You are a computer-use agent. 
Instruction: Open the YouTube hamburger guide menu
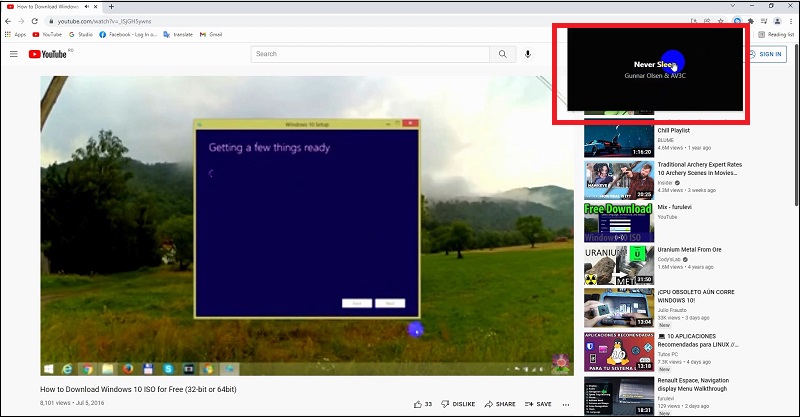click(x=13, y=54)
